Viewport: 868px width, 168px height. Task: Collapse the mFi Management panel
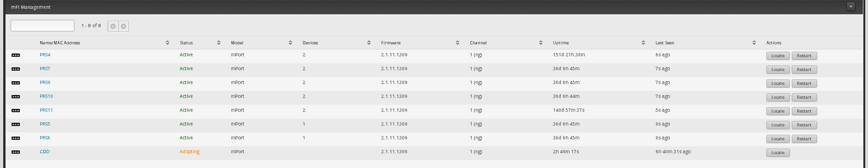click(851, 6)
